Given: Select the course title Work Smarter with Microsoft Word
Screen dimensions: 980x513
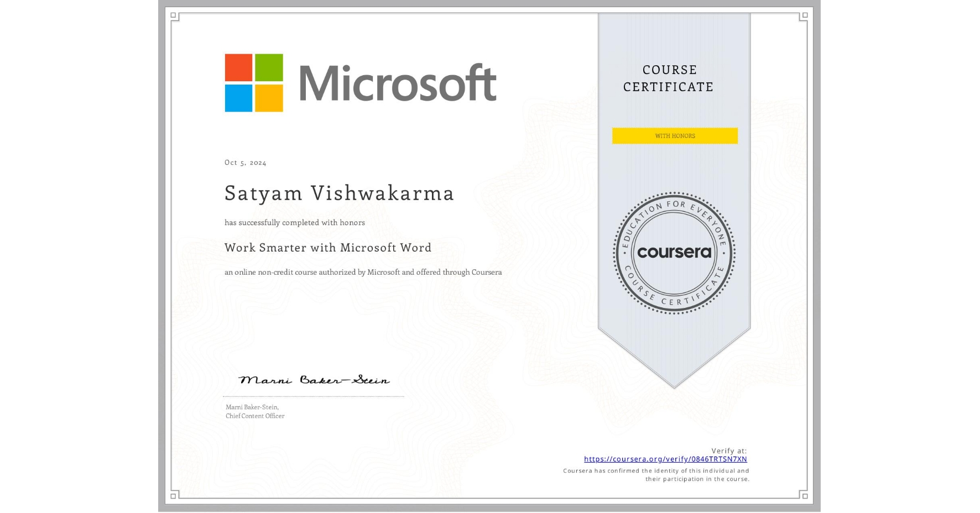Looking at the screenshot, I should [328, 248].
